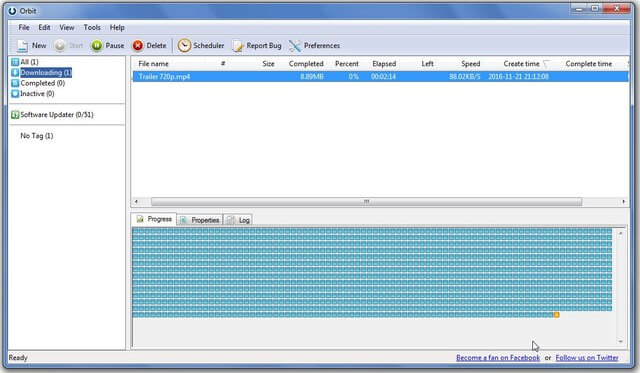Select the No Tag (1) entry
Viewport: 640px width, 373px height.
(37, 136)
